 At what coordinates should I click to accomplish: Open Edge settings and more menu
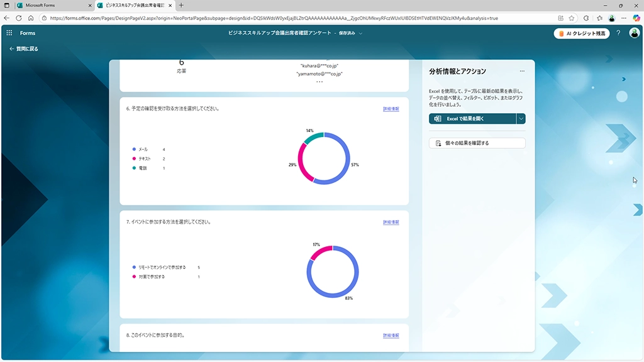623,18
